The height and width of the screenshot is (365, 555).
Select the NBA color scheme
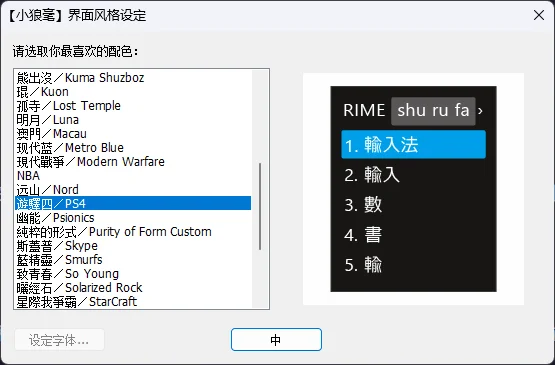click(133, 176)
